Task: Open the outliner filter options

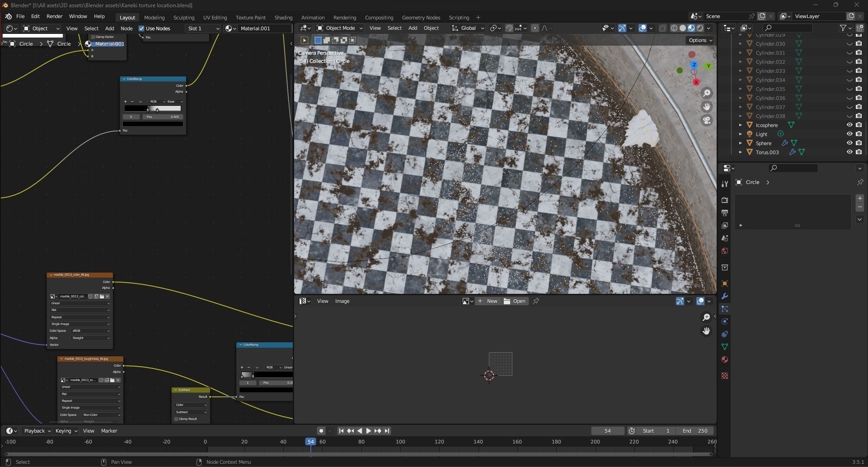Action: (845, 28)
